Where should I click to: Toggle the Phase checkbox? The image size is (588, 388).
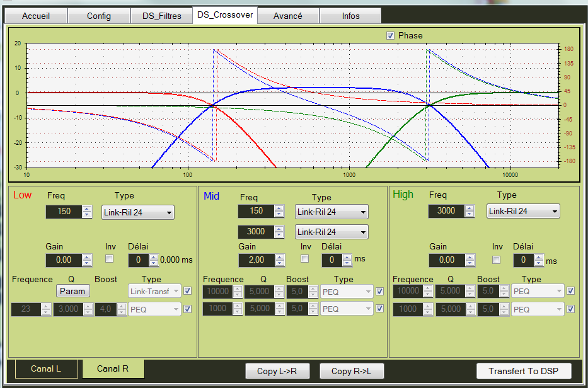click(x=390, y=36)
